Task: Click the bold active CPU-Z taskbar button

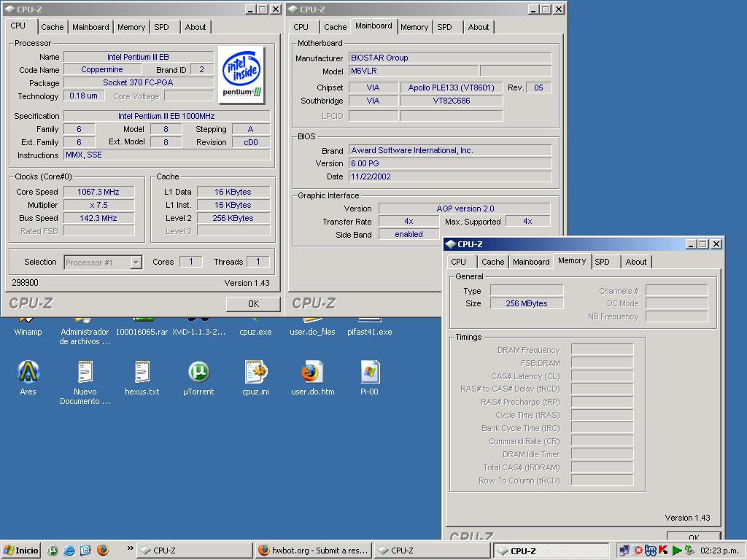Action: point(551,551)
